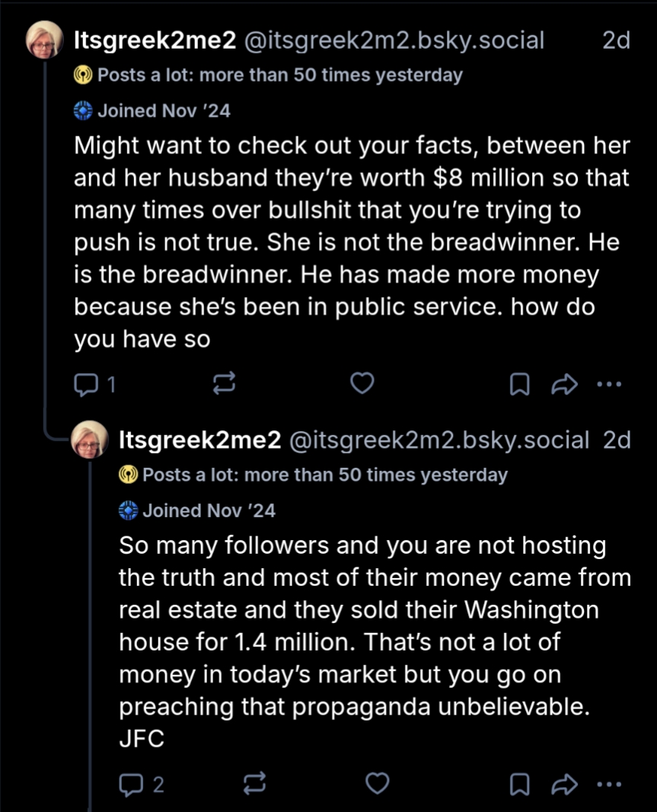
Task: Share the second post via arrow icon
Action: (564, 783)
